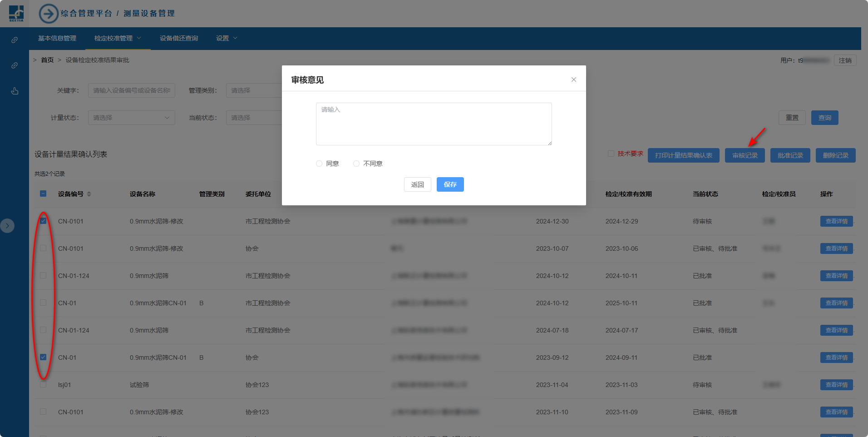Click the 返回 button in dialog

417,184
